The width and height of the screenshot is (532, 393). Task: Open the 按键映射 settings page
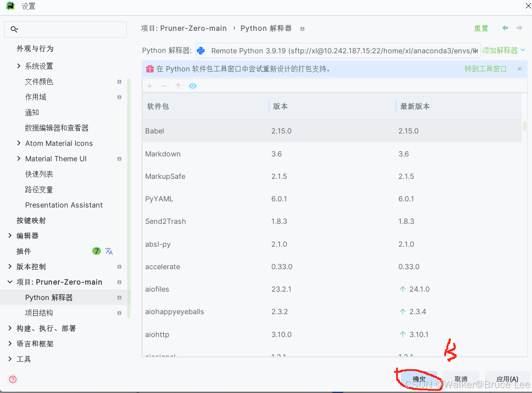[x=31, y=220]
